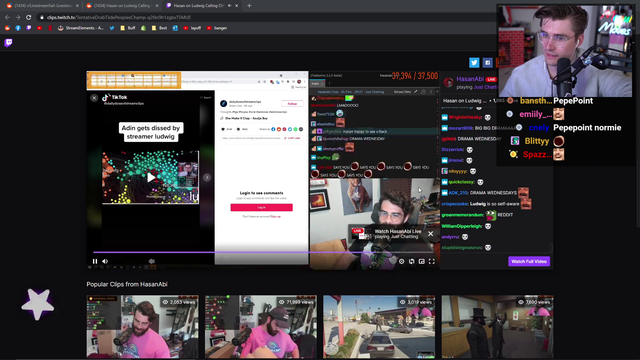Open the YouTube bookmark icon

pyautogui.click(x=39, y=28)
